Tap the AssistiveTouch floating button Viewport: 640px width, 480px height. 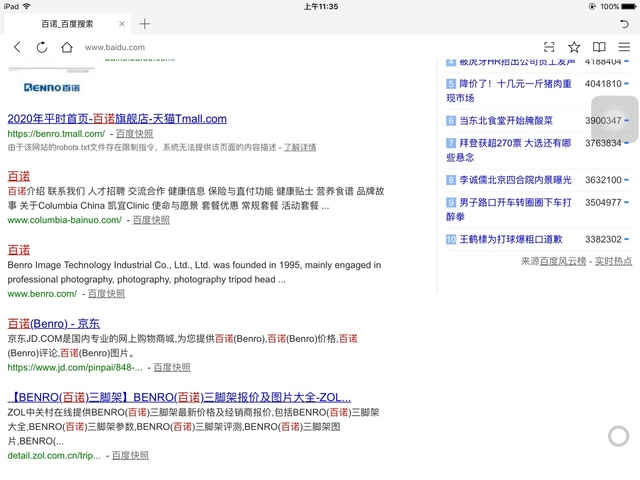(x=614, y=121)
